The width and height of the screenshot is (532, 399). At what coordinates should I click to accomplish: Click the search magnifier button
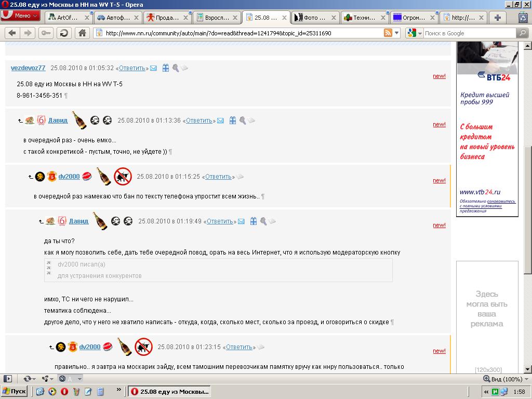[x=522, y=33]
